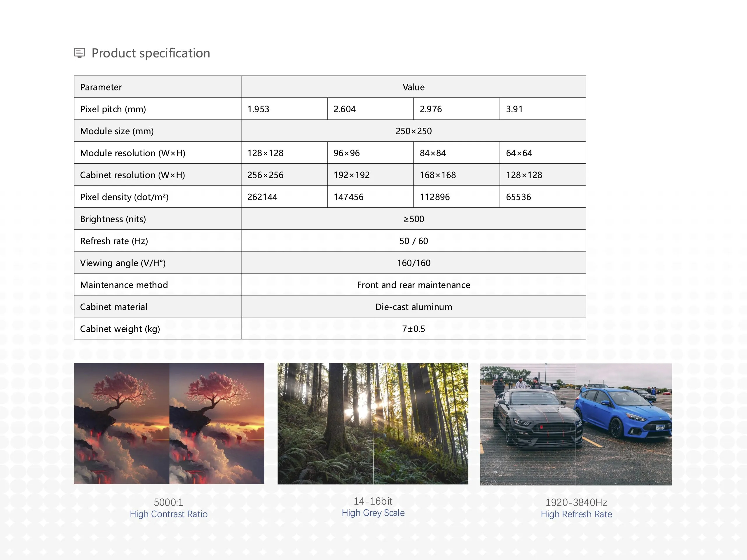Image resolution: width=747 pixels, height=560 pixels.
Task: Click the sports cars refresh rate image
Action: tap(576, 424)
